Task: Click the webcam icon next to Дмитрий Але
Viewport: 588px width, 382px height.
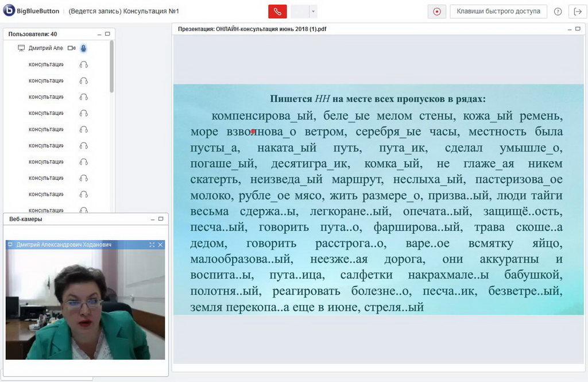Action: click(x=72, y=48)
